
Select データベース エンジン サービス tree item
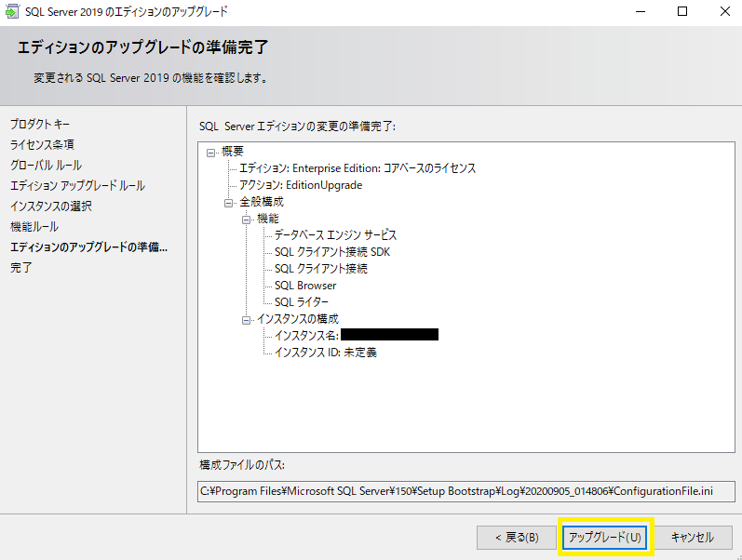pyautogui.click(x=335, y=235)
